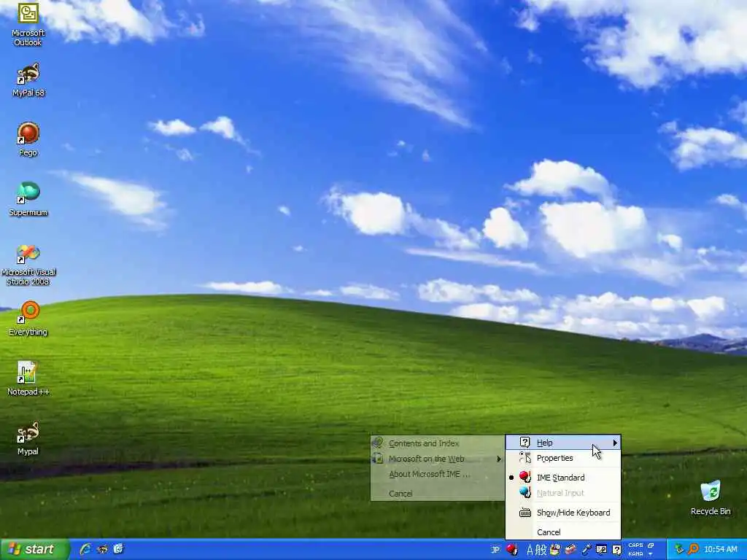Open the Help menu item

563,443
